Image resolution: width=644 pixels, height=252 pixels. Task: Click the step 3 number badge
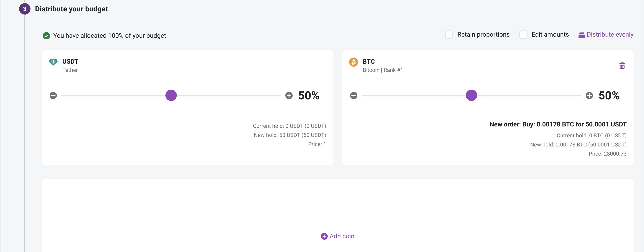[x=25, y=9]
